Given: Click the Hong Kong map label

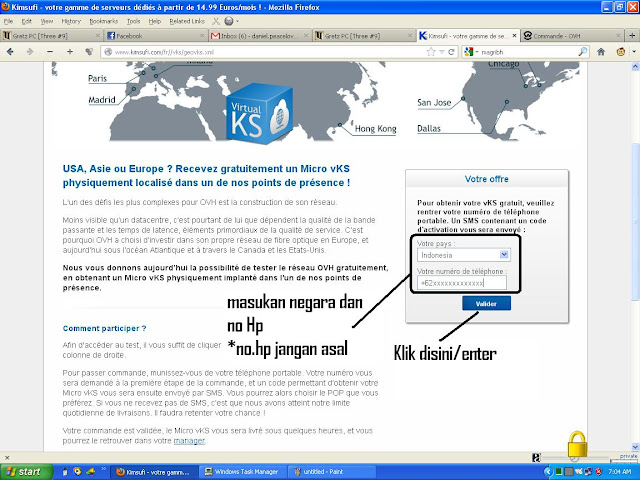Looking at the screenshot, I should [x=376, y=129].
